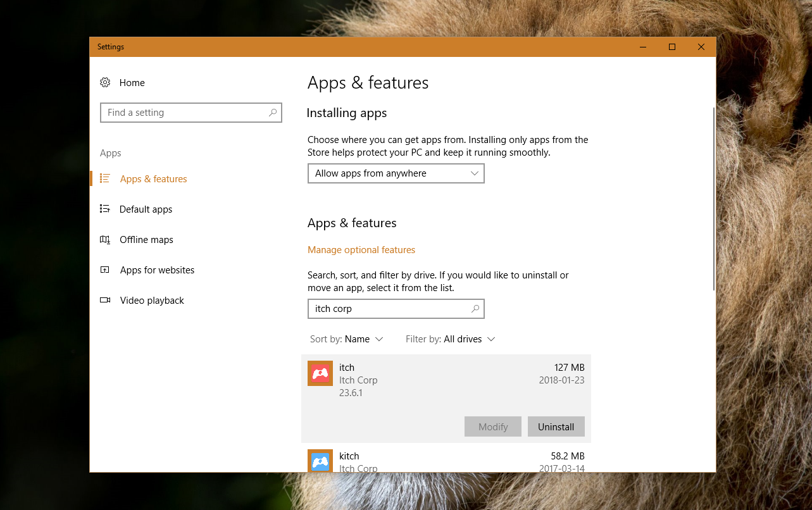
Task: Maximize the Settings window
Action: click(x=672, y=47)
